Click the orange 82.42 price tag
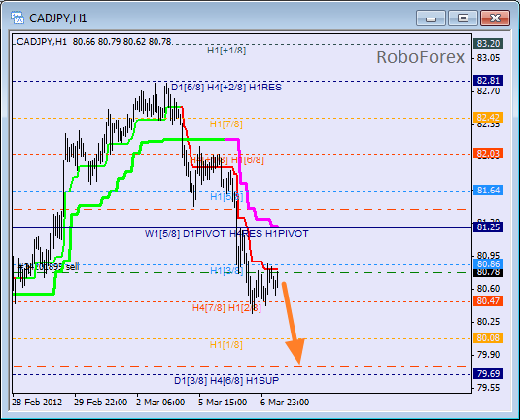Screen dimensions: 520x420 click(488, 117)
